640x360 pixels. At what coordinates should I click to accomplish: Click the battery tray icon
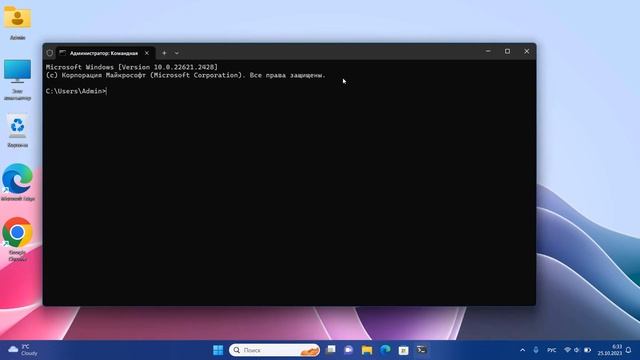pos(587,350)
